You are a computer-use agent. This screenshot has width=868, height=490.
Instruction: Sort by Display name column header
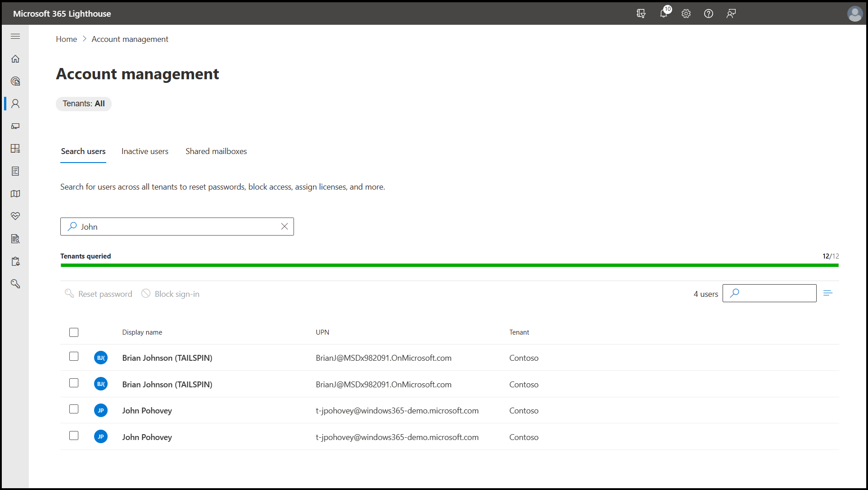pos(142,332)
